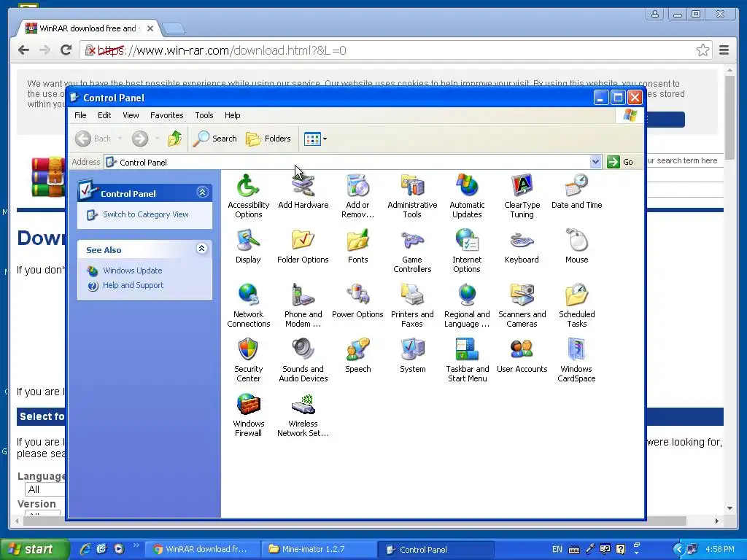Open Accessibility Options applet
Viewport: 747px width, 560px height.
click(x=248, y=195)
